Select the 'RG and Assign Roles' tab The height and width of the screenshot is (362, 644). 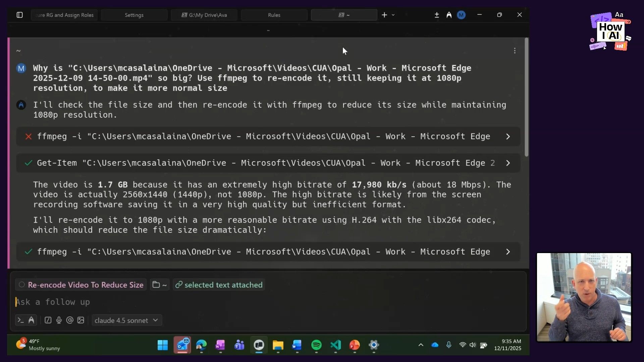64,15
